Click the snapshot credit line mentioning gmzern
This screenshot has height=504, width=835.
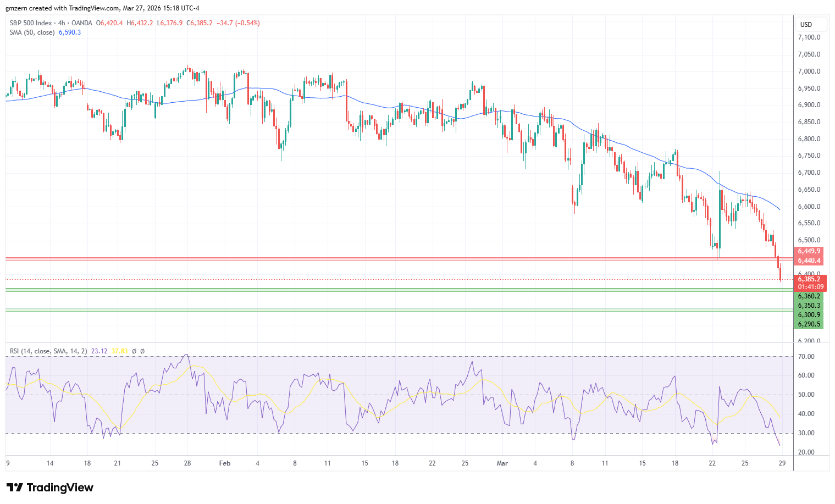click(x=103, y=8)
